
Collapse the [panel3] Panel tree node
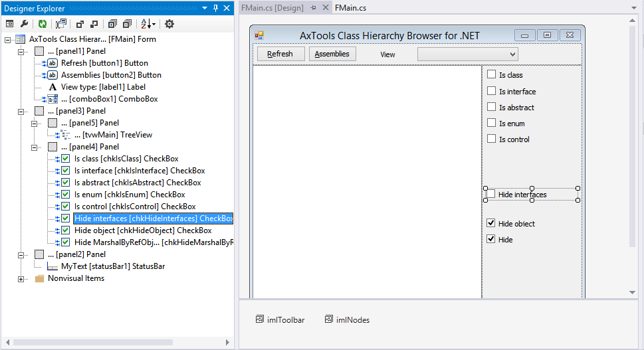pyautogui.click(x=21, y=112)
